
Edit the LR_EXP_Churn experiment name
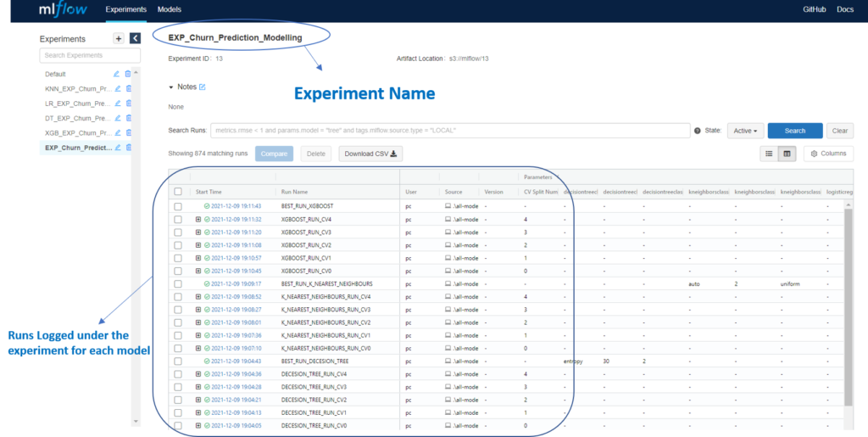117,103
